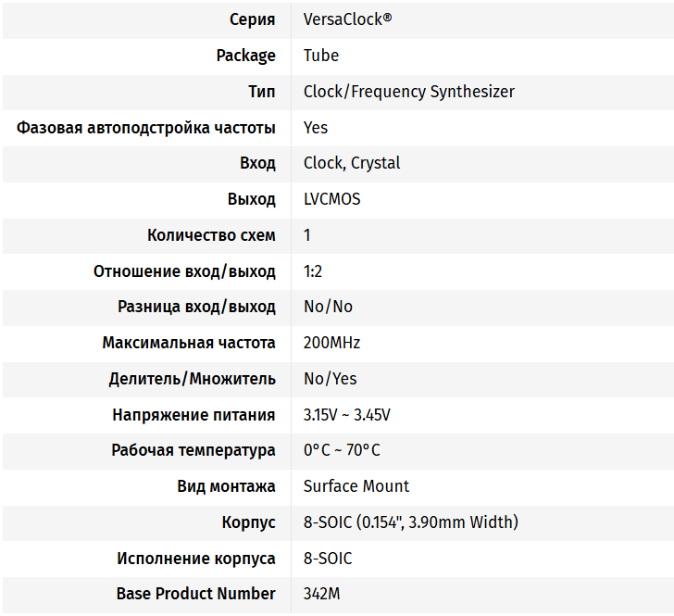Select the 1:2 ratio value
The width and height of the screenshot is (674, 616).
click(313, 271)
